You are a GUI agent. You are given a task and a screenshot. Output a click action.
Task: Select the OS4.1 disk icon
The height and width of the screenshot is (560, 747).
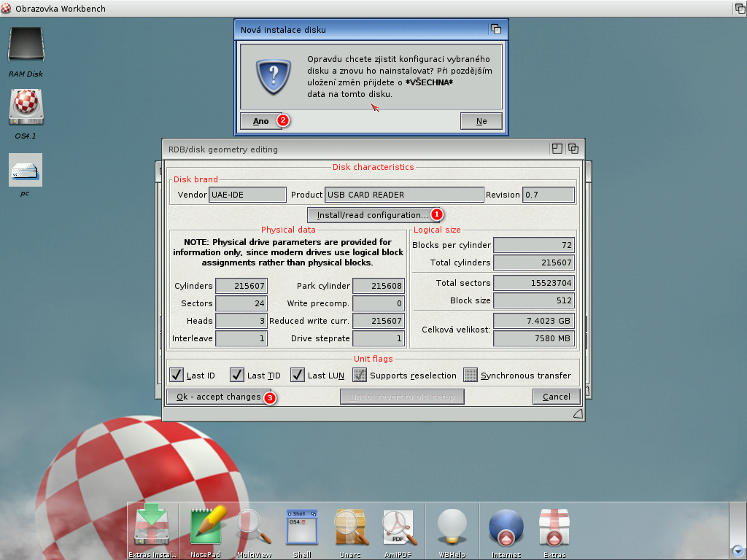pyautogui.click(x=26, y=107)
